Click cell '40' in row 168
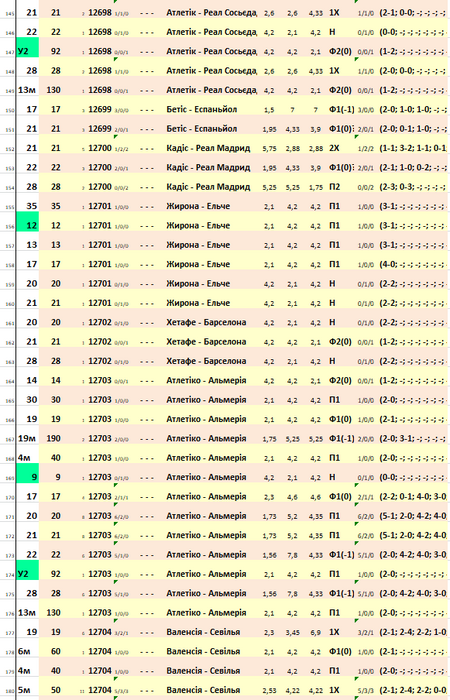 (x=55, y=458)
